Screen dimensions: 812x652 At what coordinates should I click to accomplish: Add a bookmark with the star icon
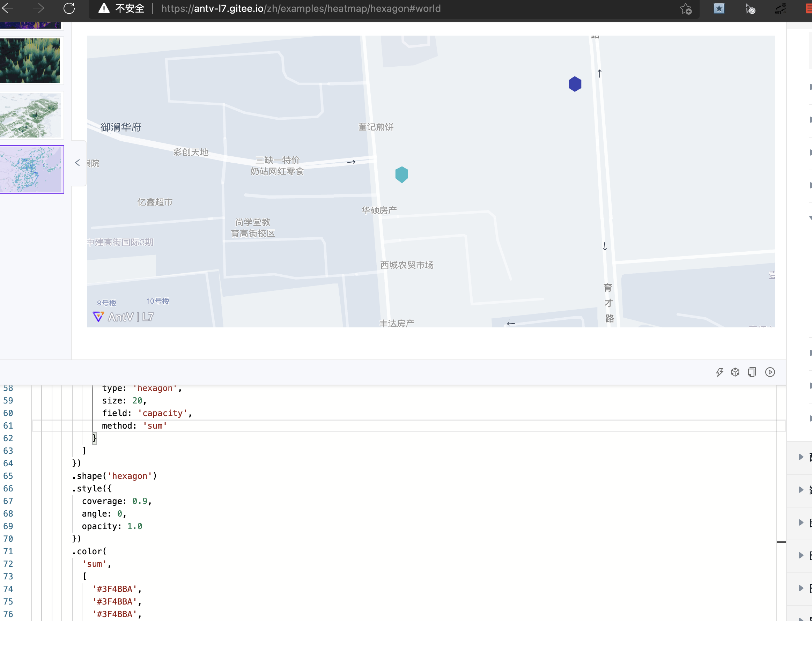686,9
